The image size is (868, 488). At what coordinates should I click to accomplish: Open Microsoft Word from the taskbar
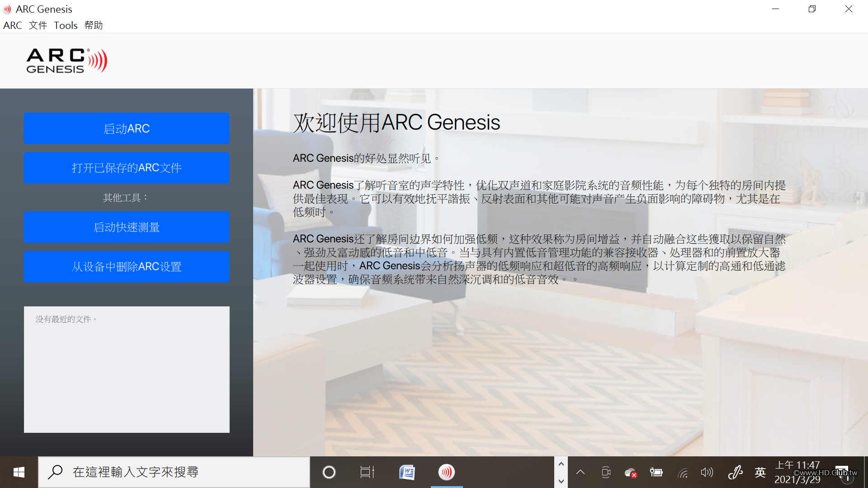(407, 472)
